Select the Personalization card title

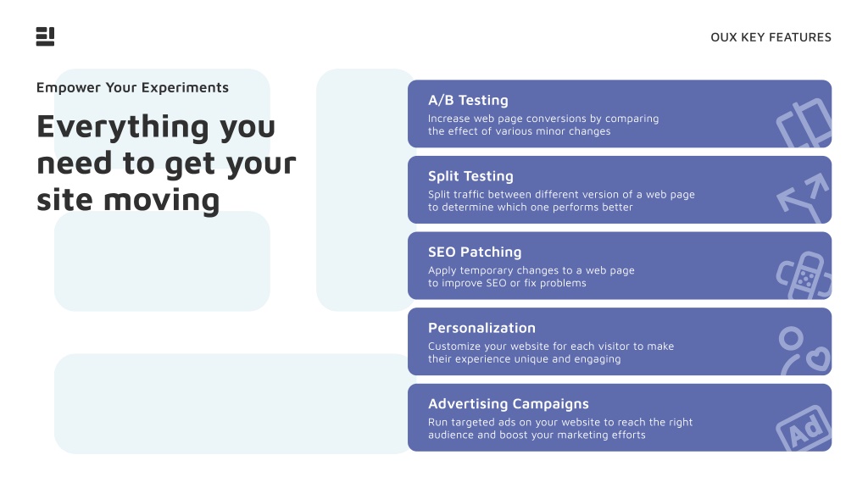click(481, 328)
